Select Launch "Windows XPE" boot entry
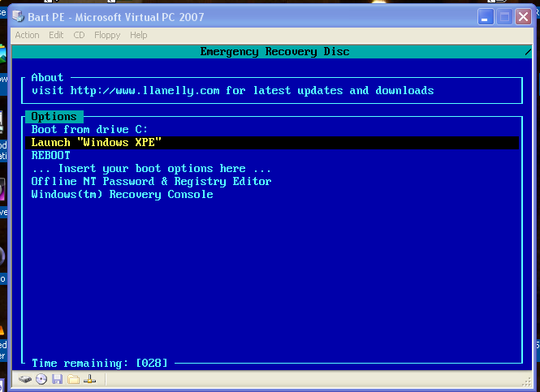This screenshot has height=392, width=540. [x=97, y=142]
